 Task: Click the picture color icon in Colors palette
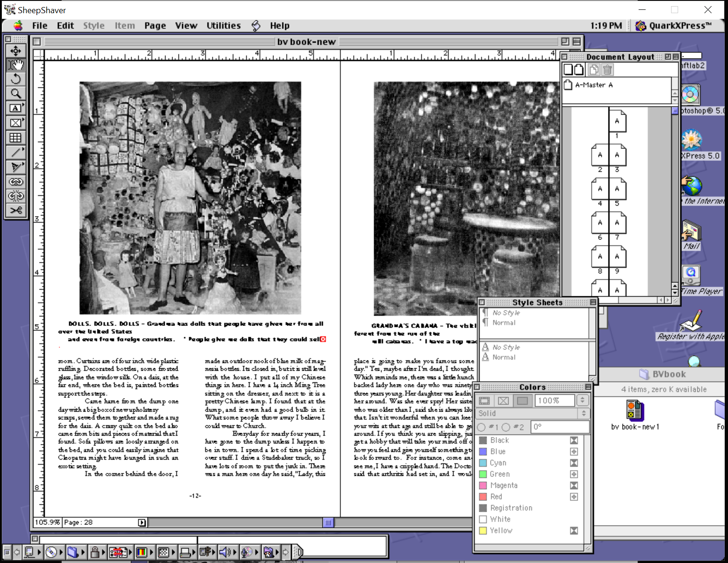pyautogui.click(x=503, y=401)
